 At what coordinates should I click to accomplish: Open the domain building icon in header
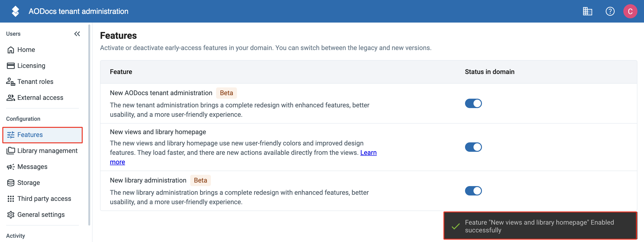pos(587,11)
